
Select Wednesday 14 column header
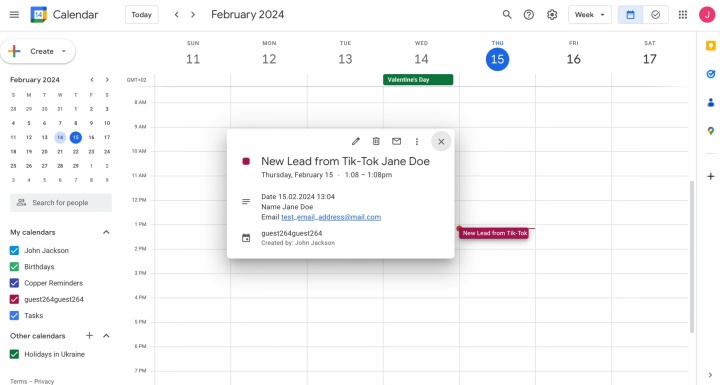point(421,54)
